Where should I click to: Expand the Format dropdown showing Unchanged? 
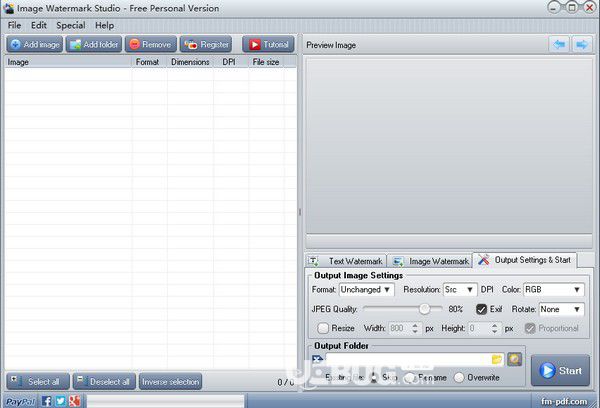point(366,290)
